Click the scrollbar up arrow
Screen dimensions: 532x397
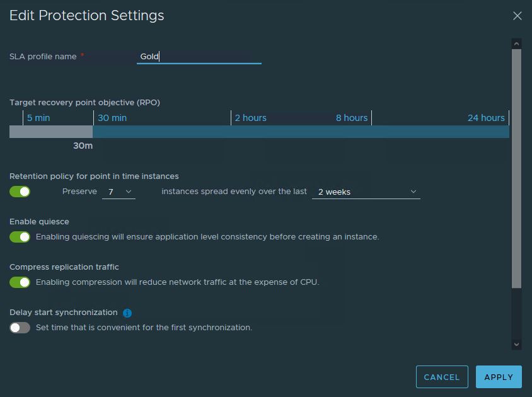(x=517, y=43)
